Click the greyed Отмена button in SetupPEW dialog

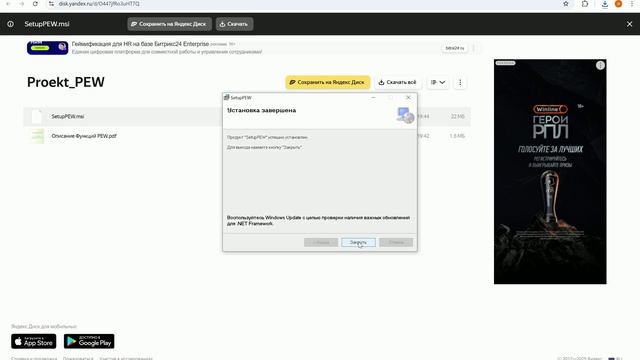point(396,242)
